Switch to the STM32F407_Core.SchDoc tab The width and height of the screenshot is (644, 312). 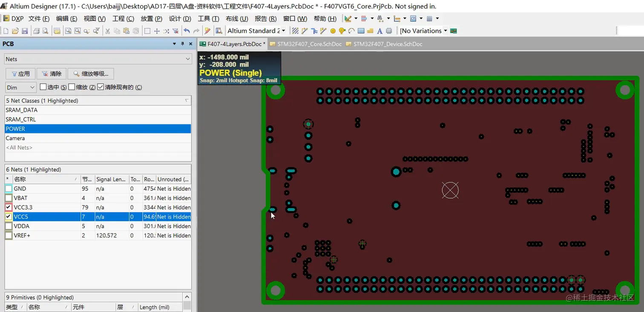[305, 44]
